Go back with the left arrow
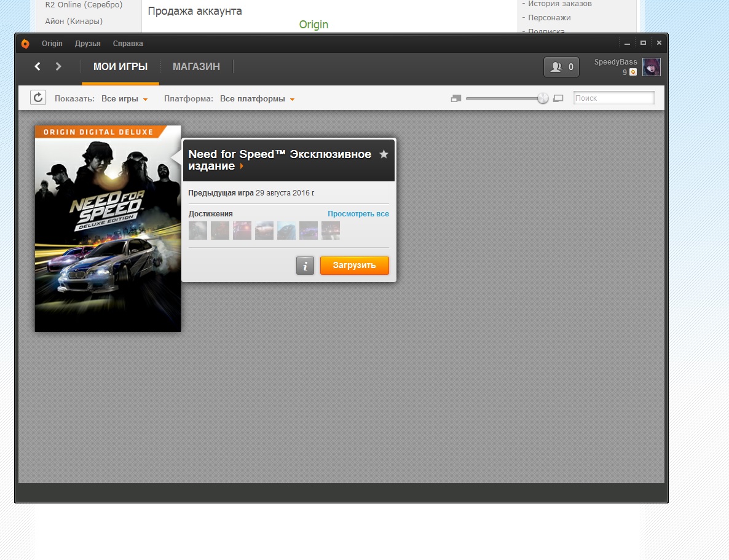 tap(37, 66)
